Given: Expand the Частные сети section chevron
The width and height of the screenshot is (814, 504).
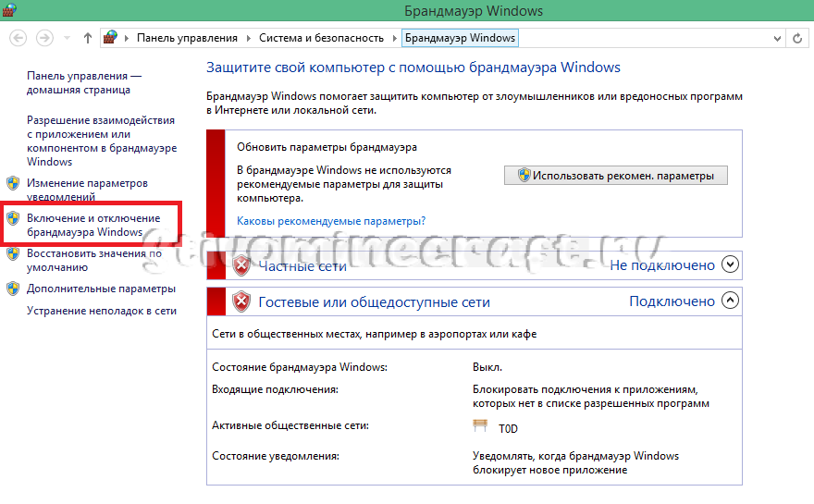Looking at the screenshot, I should [x=731, y=265].
